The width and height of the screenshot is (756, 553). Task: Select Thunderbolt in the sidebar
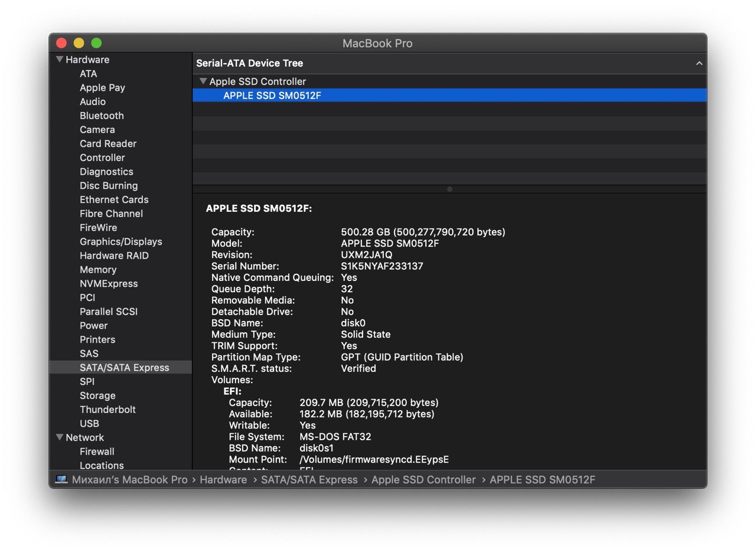point(107,410)
